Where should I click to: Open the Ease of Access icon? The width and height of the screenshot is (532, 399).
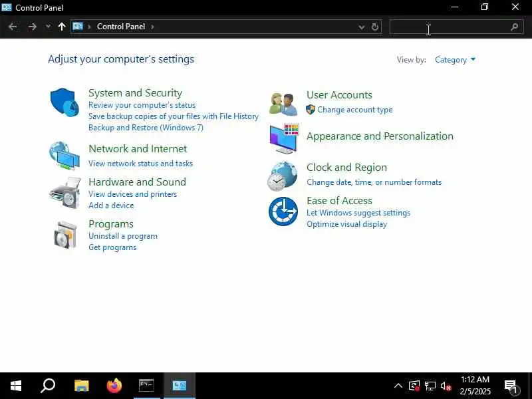[x=283, y=211]
